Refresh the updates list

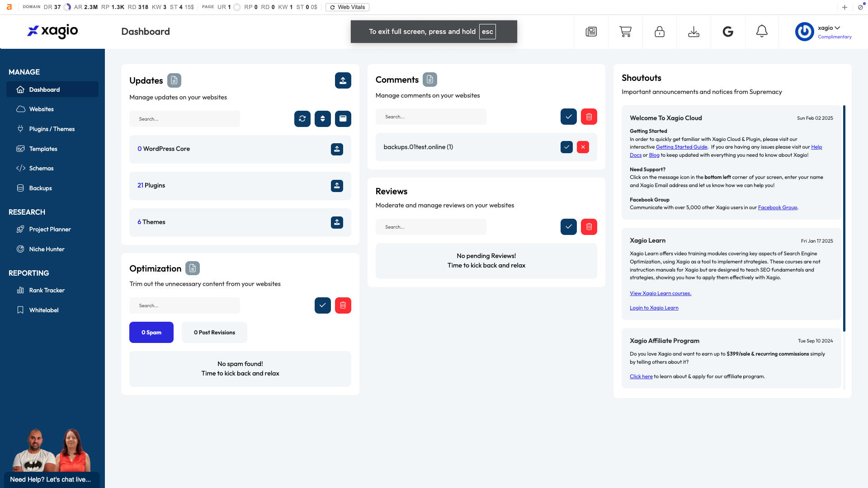point(302,119)
